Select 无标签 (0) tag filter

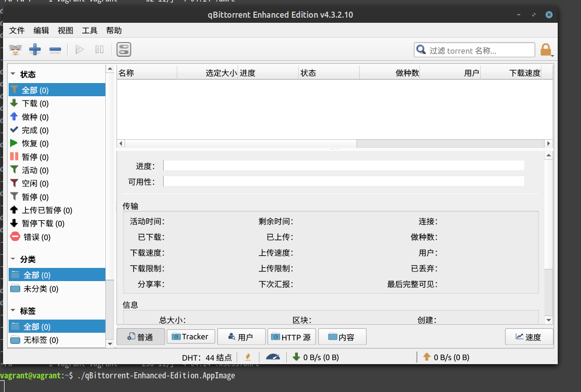point(57,340)
